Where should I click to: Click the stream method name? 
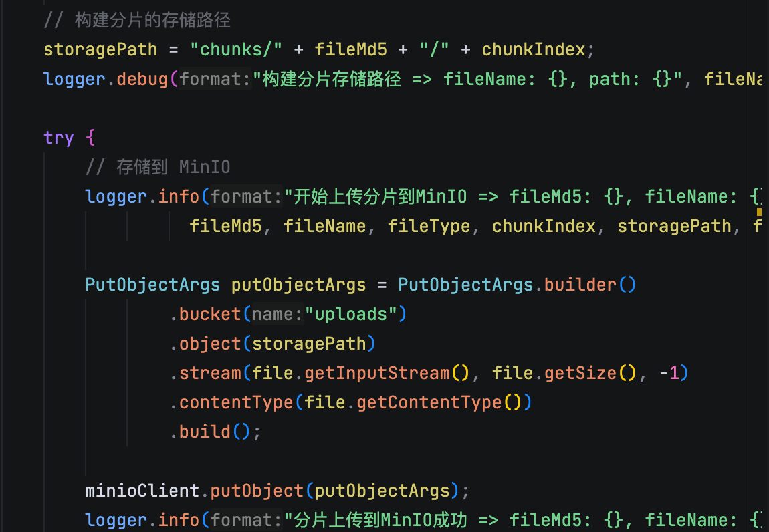[x=210, y=373]
